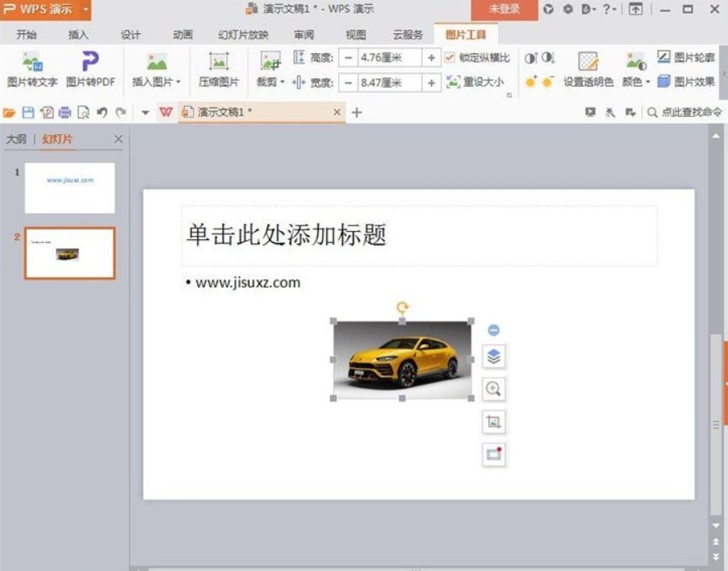
Task: Click the 未登录 login button
Action: 504,8
